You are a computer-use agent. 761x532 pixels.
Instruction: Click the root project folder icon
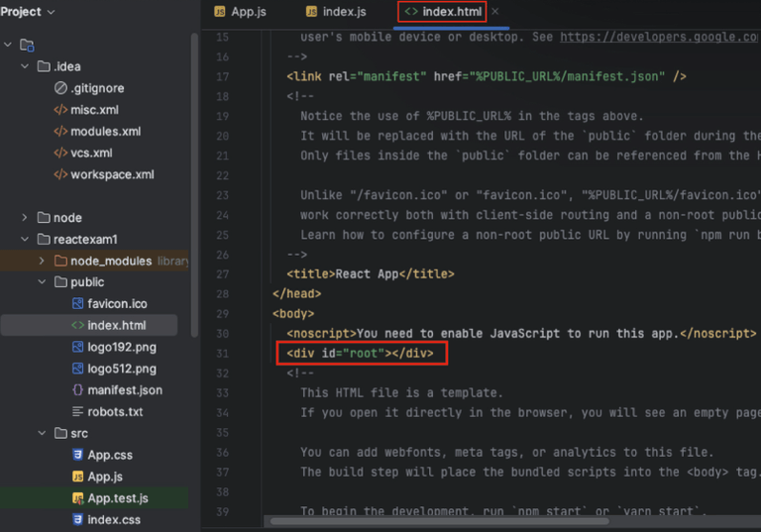(x=27, y=46)
